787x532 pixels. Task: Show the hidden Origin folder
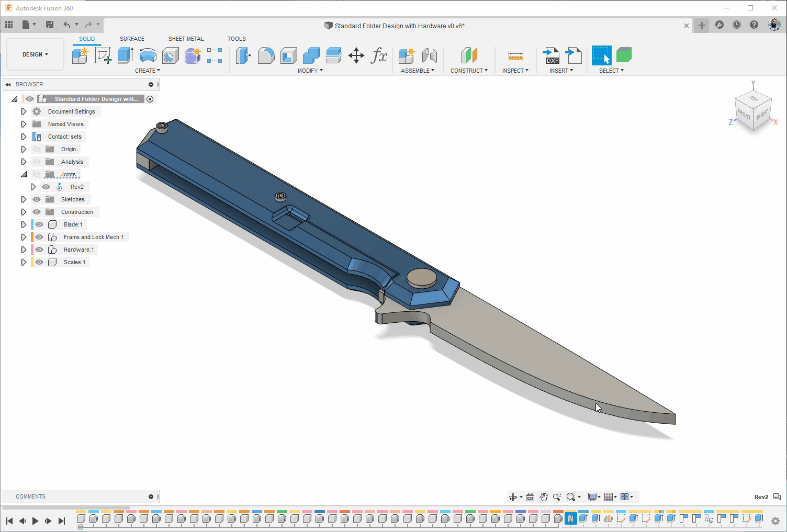(x=37, y=149)
